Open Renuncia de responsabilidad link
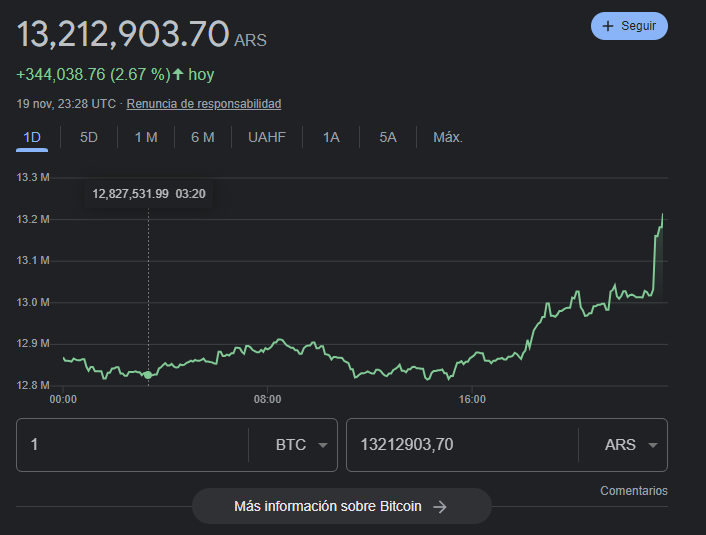The width and height of the screenshot is (706, 535). pos(204,104)
